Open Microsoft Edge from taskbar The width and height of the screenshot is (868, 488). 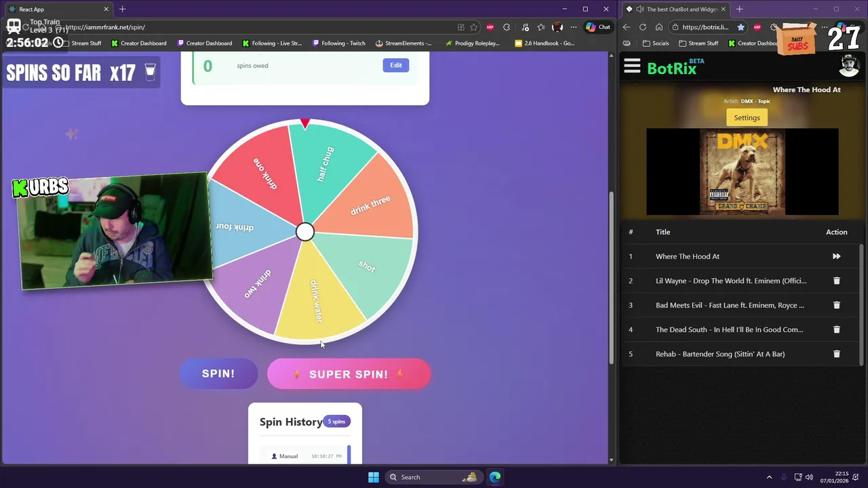[495, 477]
